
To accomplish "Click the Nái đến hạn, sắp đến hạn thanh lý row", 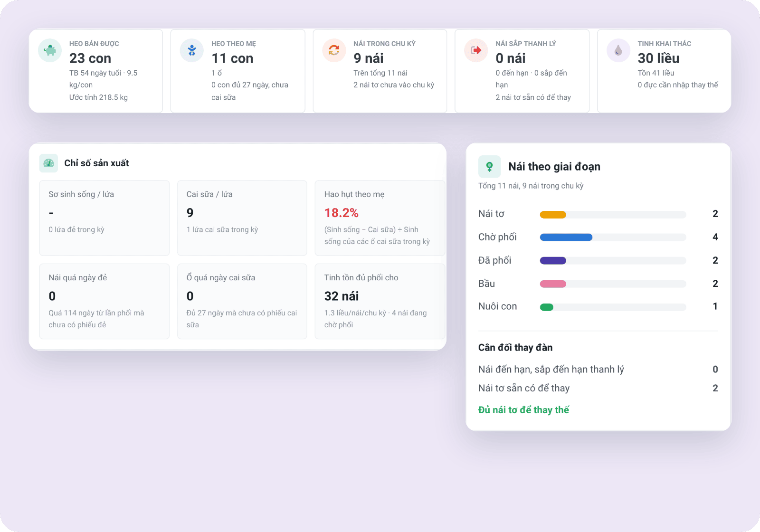I will click(x=598, y=370).
